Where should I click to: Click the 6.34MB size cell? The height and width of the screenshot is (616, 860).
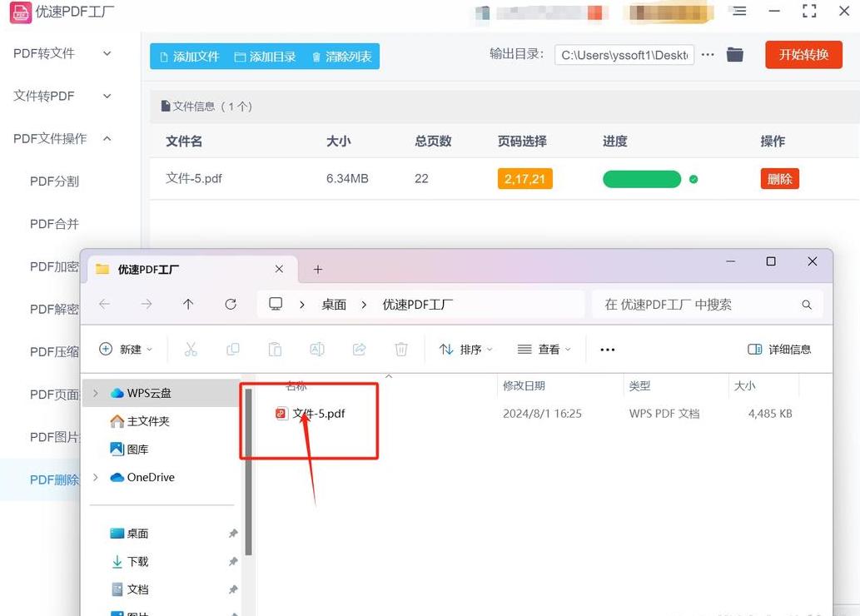(347, 179)
